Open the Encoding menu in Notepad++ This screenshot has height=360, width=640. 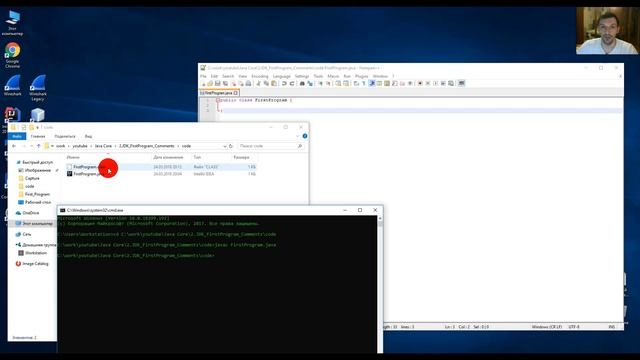[x=260, y=76]
